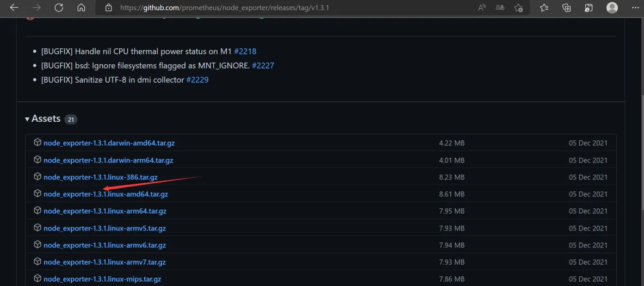Click package icon for linux-arm64 asset
The height and width of the screenshot is (286, 644).
(x=38, y=210)
